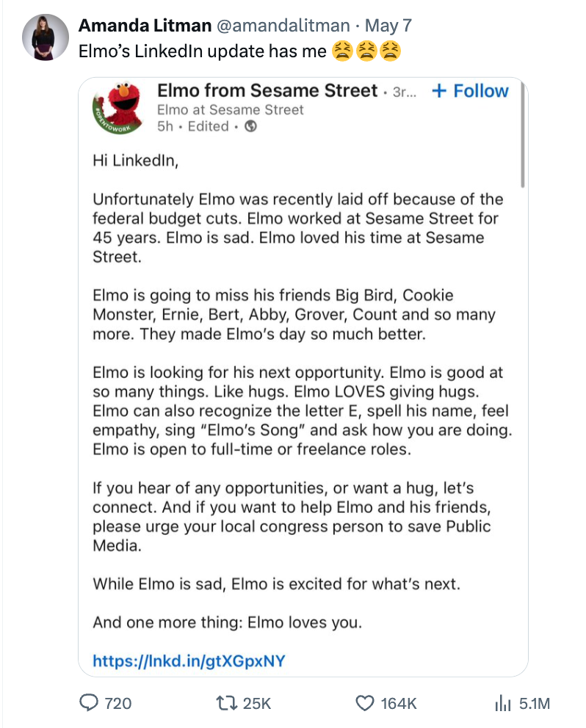Click Amanda Litman's profile avatar
The image size is (586, 728).
[46, 32]
